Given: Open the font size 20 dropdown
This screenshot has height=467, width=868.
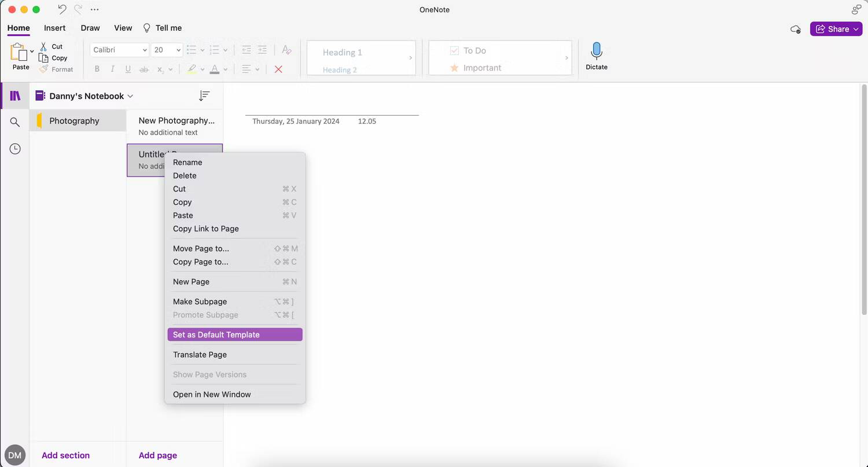Looking at the screenshot, I should (167, 50).
